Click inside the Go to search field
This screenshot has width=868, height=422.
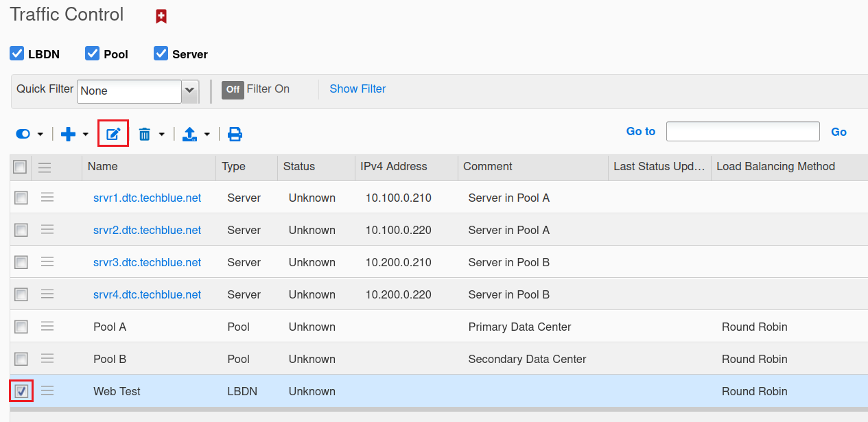[742, 131]
